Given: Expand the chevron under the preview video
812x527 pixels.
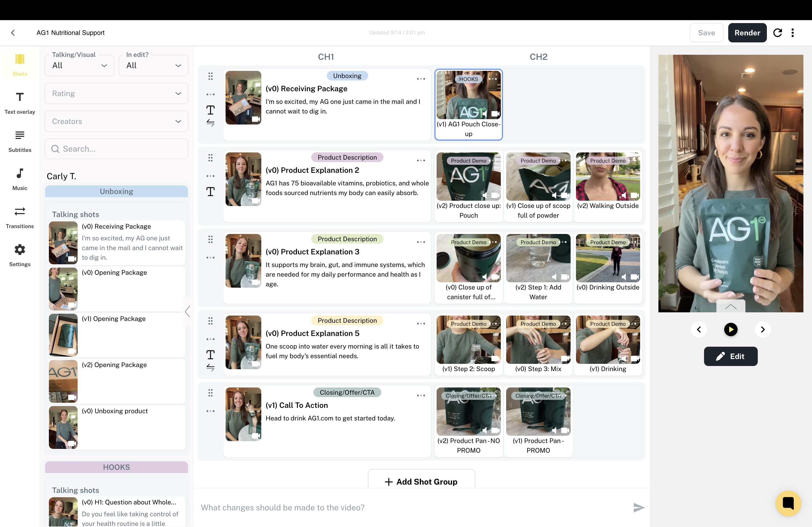Looking at the screenshot, I should tap(731, 306).
